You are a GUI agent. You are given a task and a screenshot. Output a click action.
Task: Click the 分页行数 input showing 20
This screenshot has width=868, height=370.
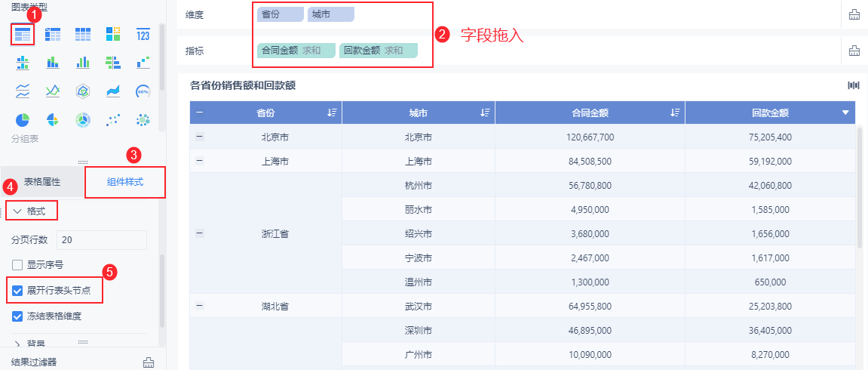(x=102, y=240)
